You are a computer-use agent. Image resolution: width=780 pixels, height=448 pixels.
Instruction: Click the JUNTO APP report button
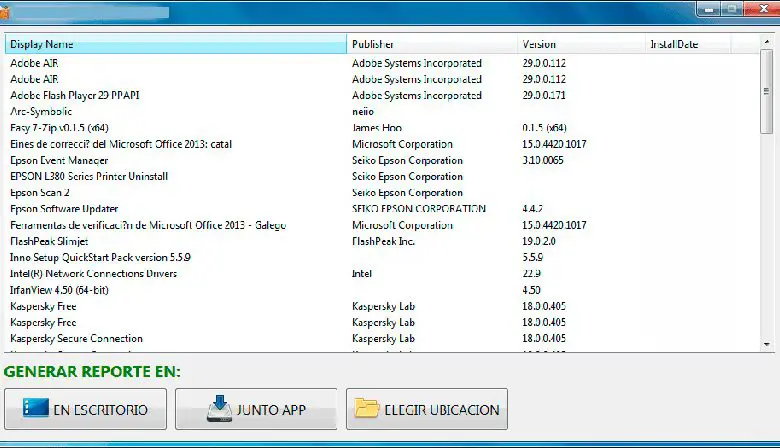[x=256, y=409]
